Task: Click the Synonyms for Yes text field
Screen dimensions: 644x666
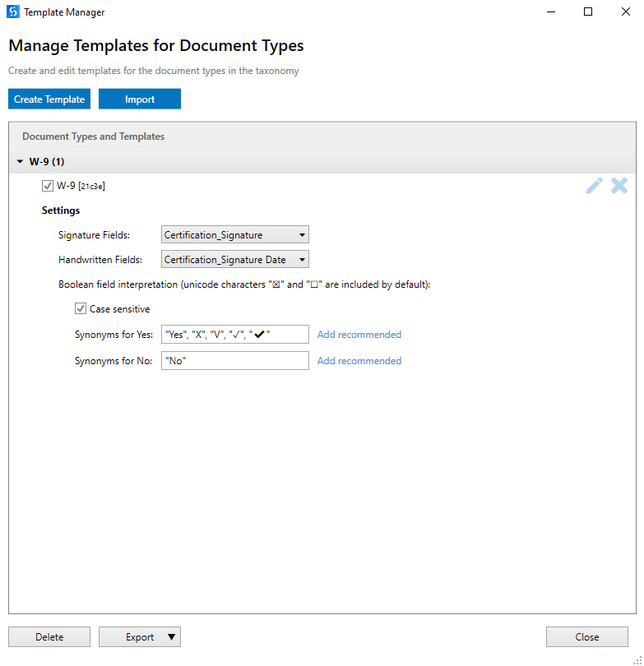Action: pyautogui.click(x=235, y=335)
